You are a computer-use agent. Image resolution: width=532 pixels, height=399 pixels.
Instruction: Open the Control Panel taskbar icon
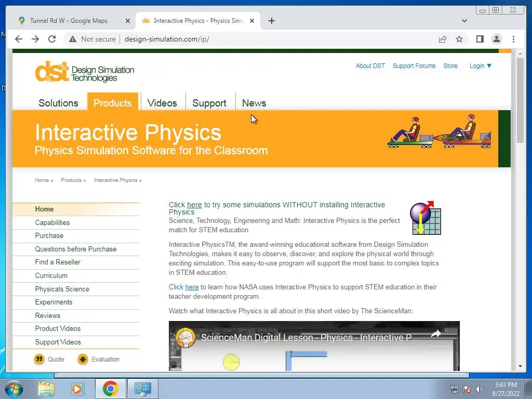pyautogui.click(x=142, y=389)
